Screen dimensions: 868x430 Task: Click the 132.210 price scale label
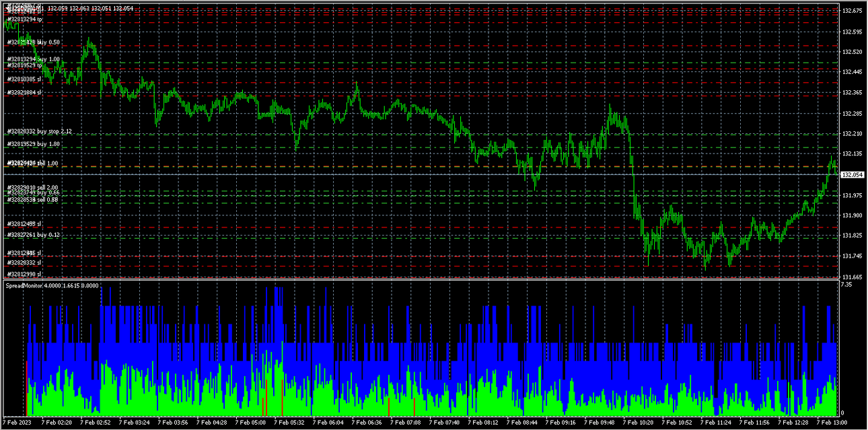click(x=853, y=134)
